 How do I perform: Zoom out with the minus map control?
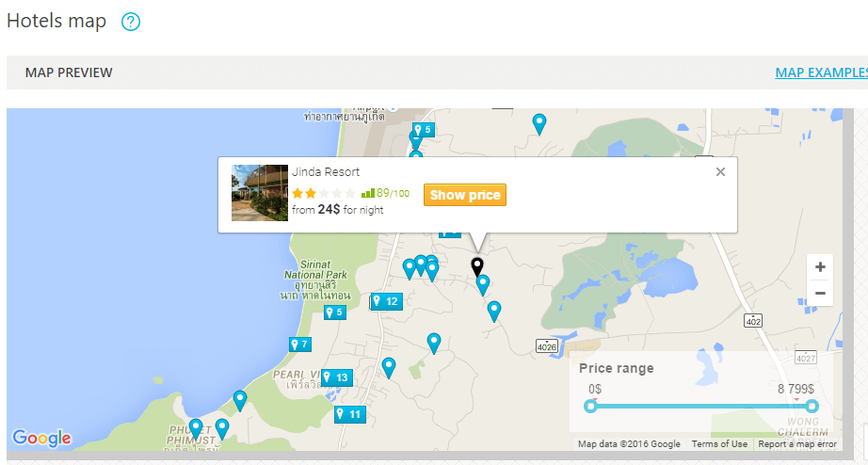(x=820, y=293)
